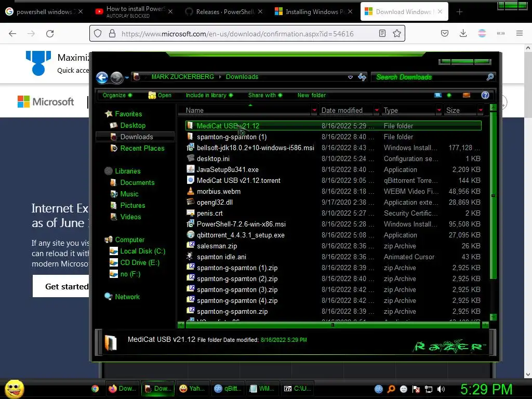This screenshot has width=532, height=399.
Task: Open recent locations dropdown next to nav arrows
Action: tap(127, 78)
